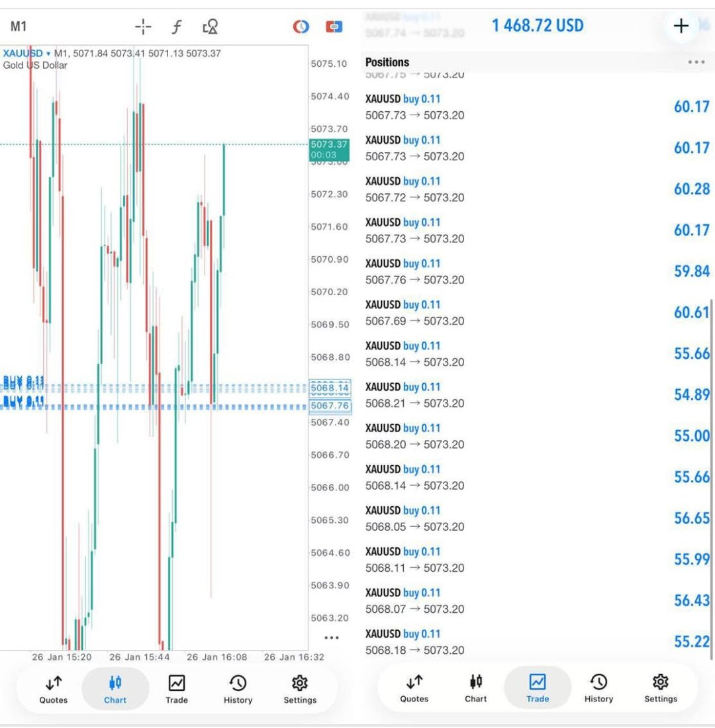
Task: Switch to Chart from the positions screen's bottom bar
Action: (476, 688)
